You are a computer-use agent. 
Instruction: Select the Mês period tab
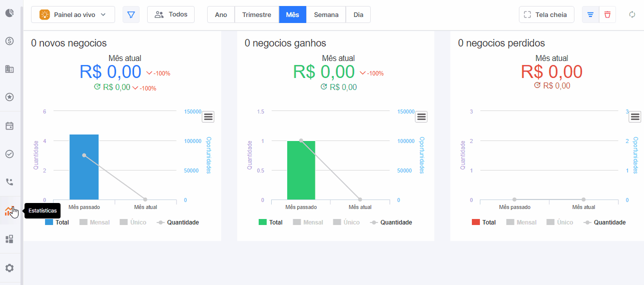293,14
